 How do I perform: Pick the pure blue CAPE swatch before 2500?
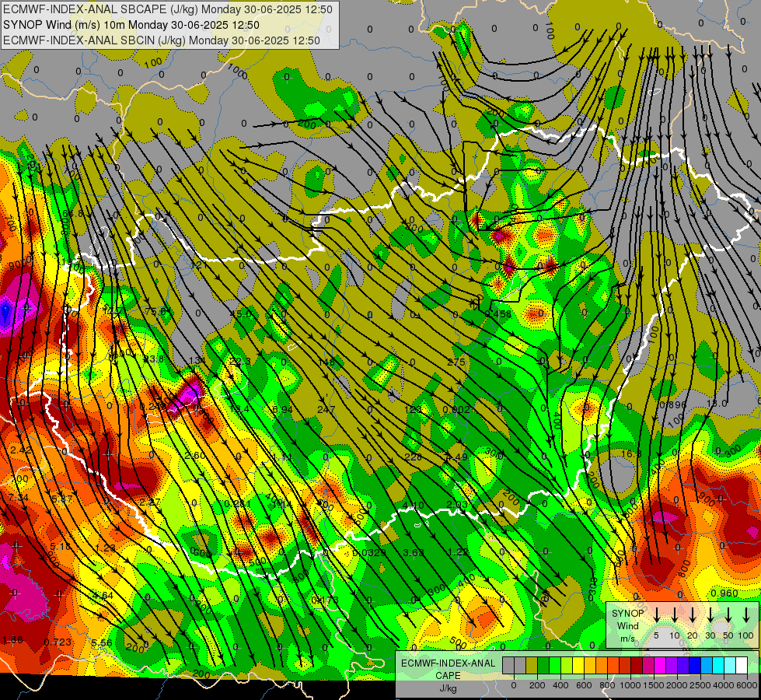(695, 665)
